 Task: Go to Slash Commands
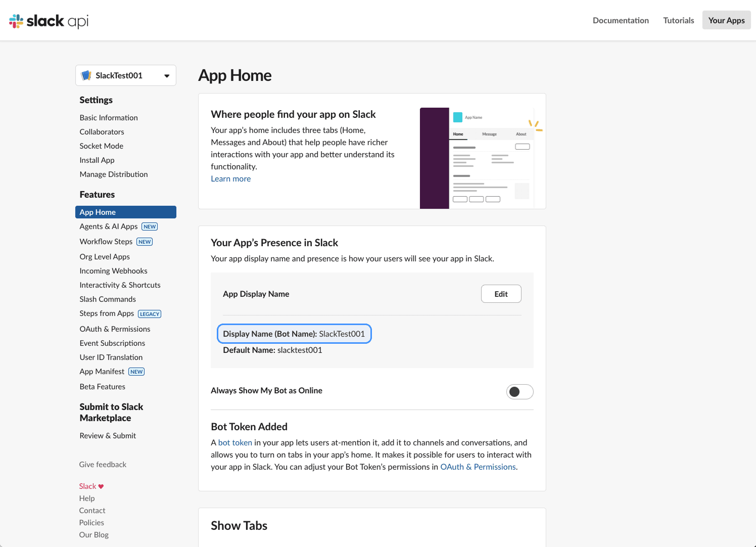click(108, 299)
